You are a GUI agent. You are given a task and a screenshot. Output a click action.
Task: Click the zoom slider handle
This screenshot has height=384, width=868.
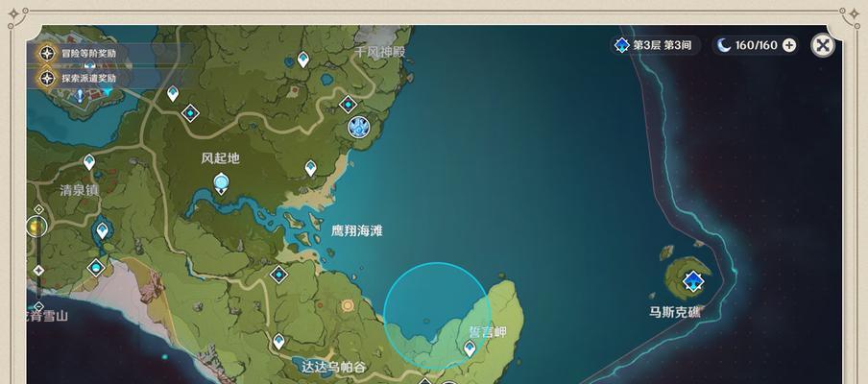point(38,271)
